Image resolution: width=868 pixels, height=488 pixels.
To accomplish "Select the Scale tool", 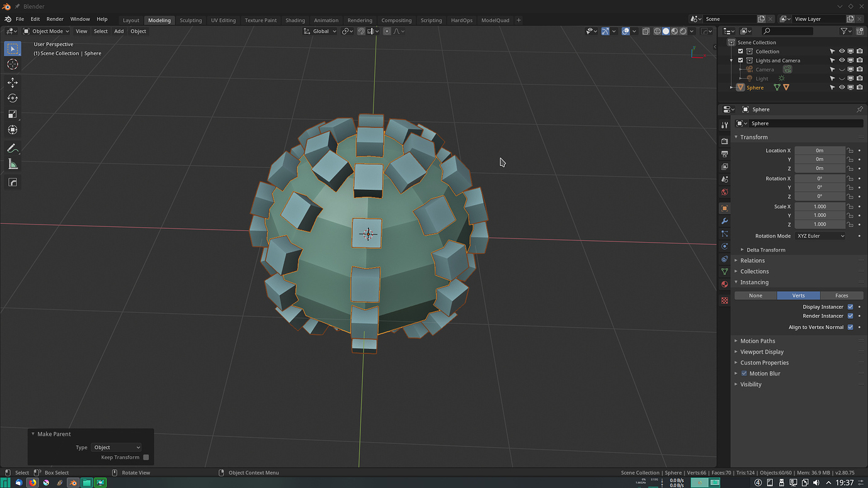I will click(12, 114).
